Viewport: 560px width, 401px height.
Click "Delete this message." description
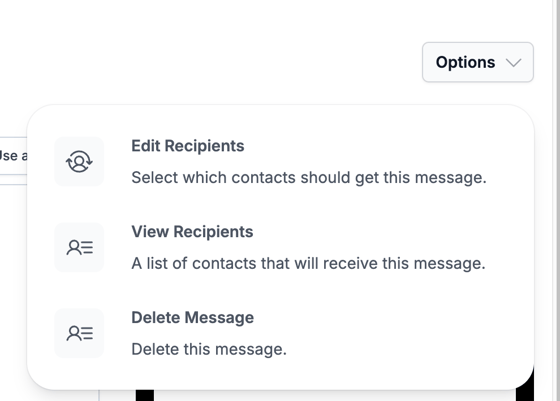(209, 349)
